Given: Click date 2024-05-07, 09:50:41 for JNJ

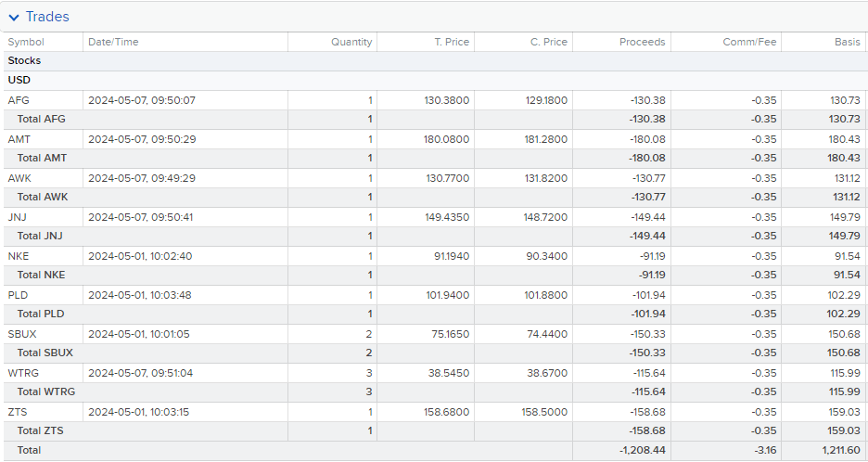Looking at the screenshot, I should click(x=141, y=217).
